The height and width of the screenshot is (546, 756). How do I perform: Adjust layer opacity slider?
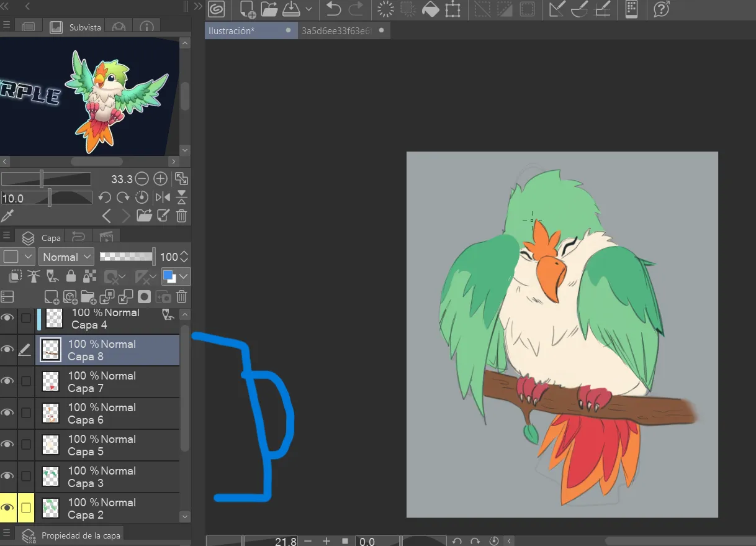pos(127,256)
